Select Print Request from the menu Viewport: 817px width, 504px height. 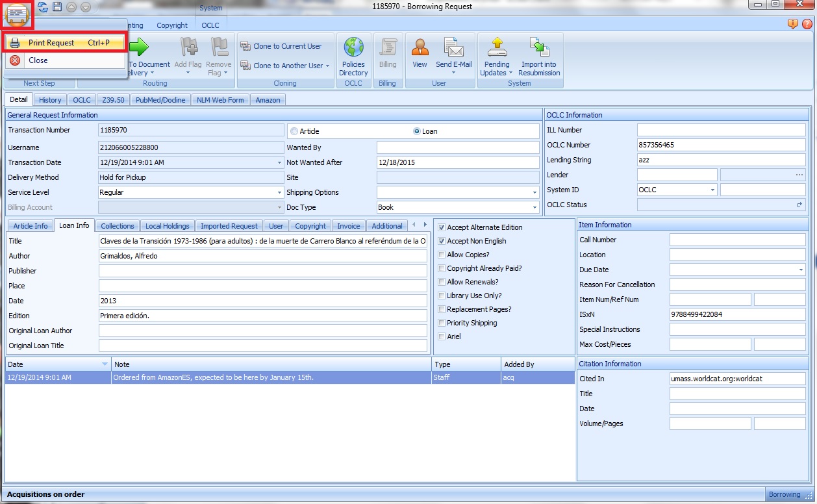coord(51,43)
